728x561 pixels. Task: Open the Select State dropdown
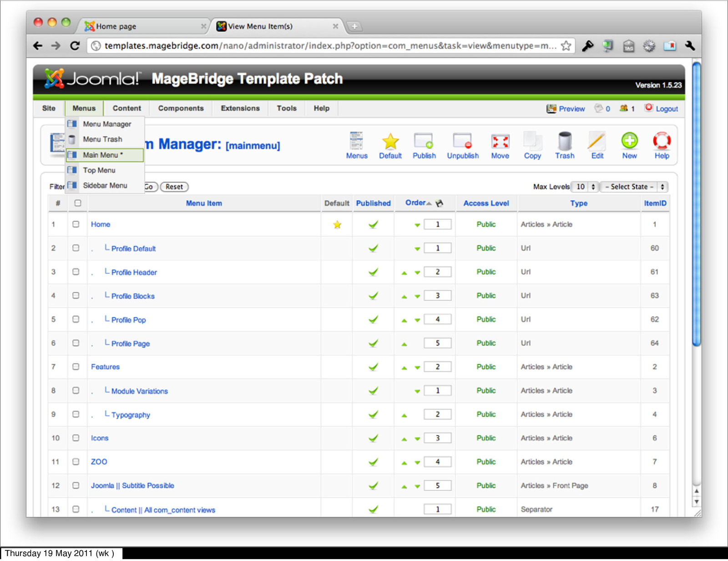click(x=634, y=187)
